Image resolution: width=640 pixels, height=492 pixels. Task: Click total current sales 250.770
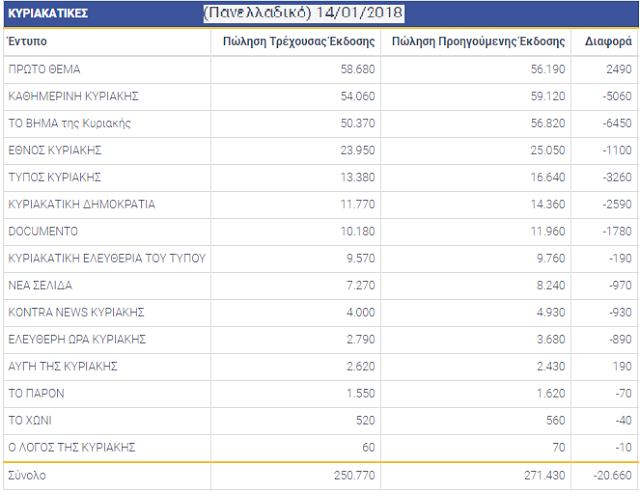pyautogui.click(x=354, y=475)
